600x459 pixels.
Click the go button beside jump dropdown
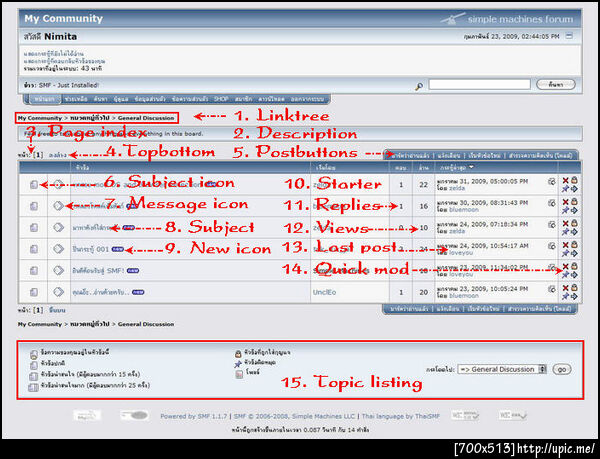(562, 369)
